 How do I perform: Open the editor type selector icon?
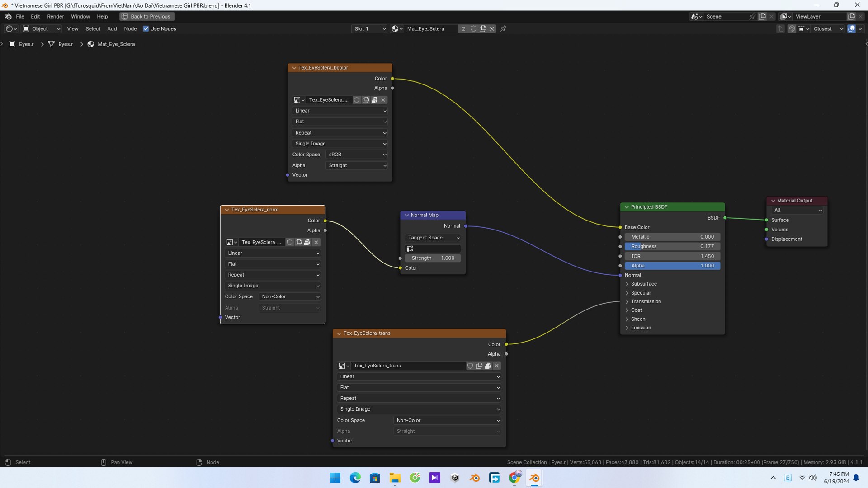click(x=11, y=28)
